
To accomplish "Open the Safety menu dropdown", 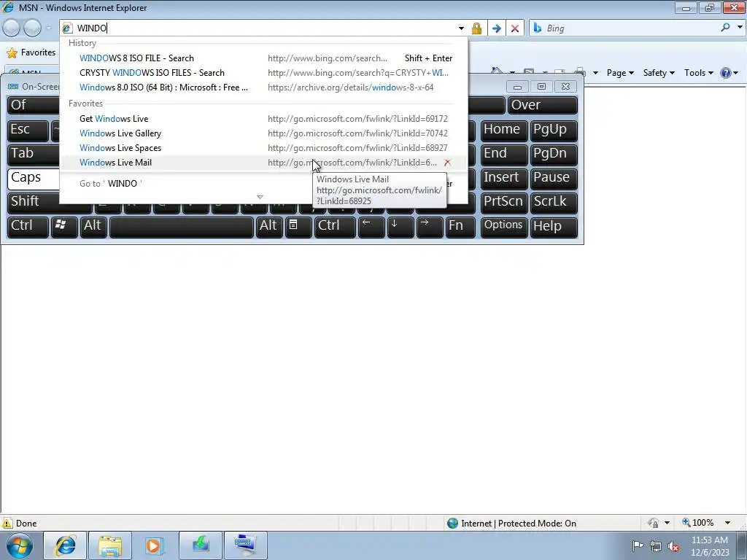I will tap(659, 73).
